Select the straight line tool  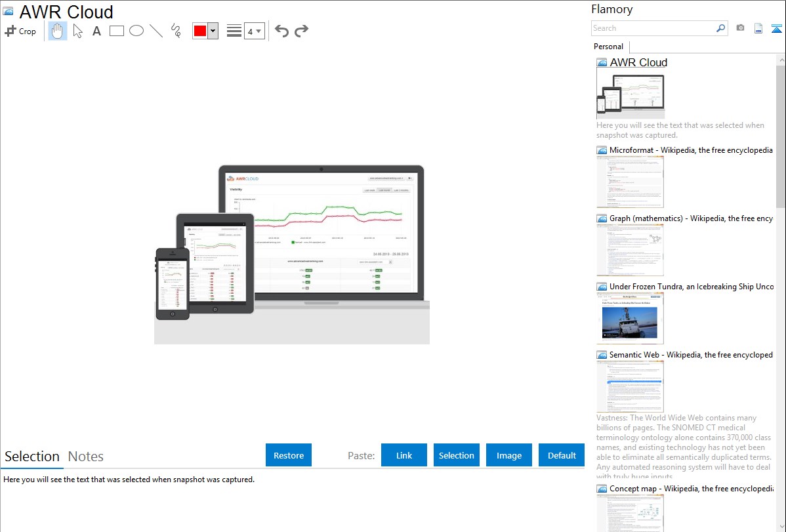point(156,31)
